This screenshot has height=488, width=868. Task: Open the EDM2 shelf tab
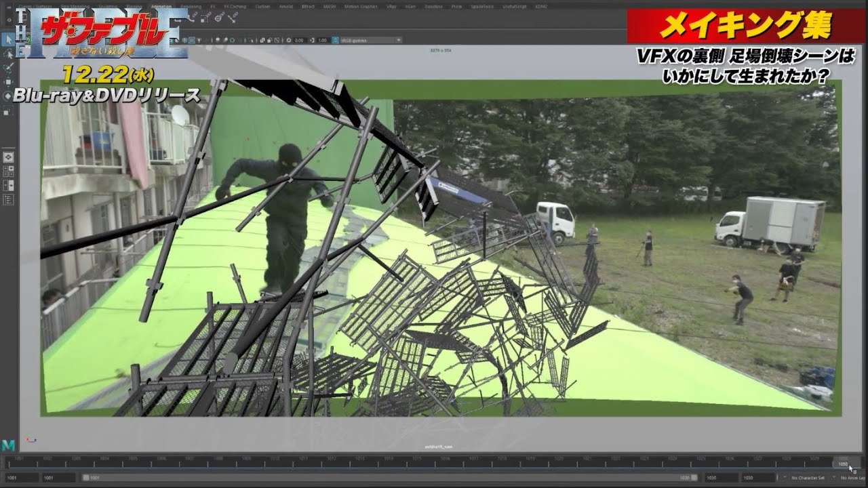click(541, 7)
